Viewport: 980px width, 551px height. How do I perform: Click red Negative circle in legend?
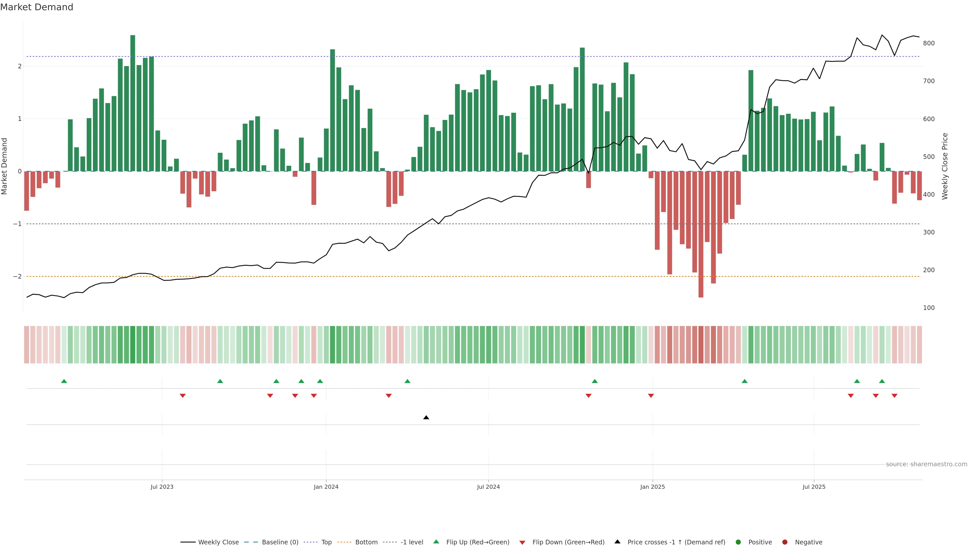pos(785,542)
